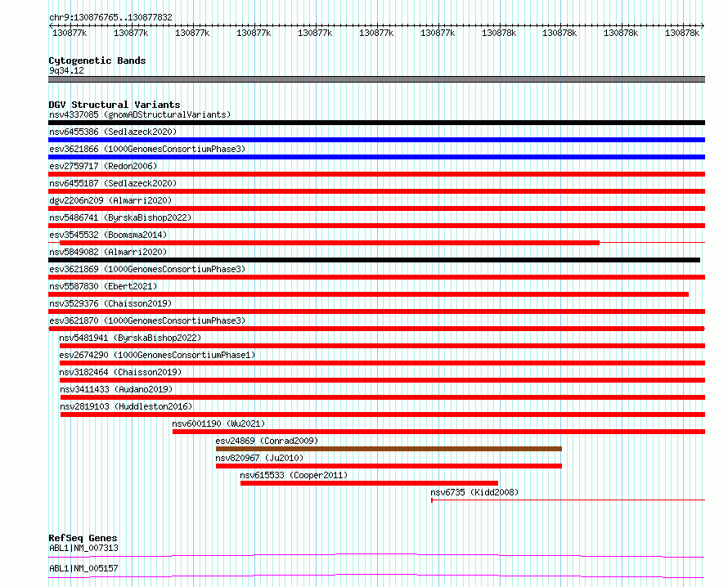Image resolution: width=728 pixels, height=587 pixels.
Task: Select the nsv6455187 Sedlazeck2020 red bar
Action: (x=376, y=191)
